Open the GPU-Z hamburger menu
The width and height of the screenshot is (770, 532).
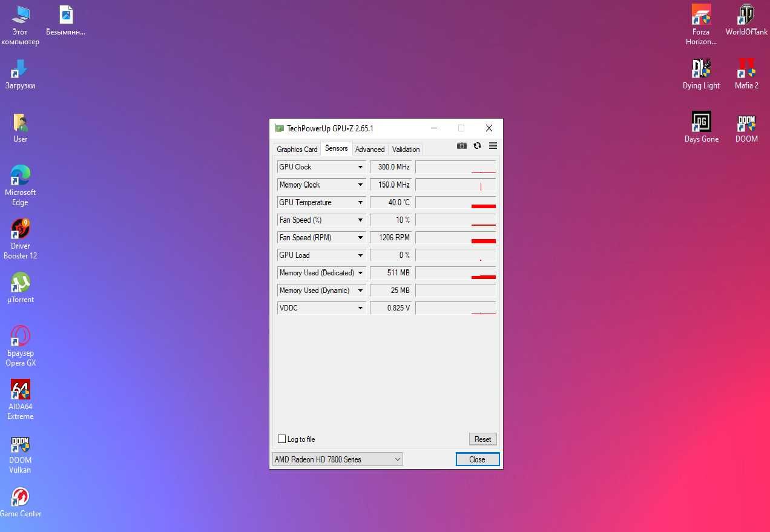pos(493,146)
